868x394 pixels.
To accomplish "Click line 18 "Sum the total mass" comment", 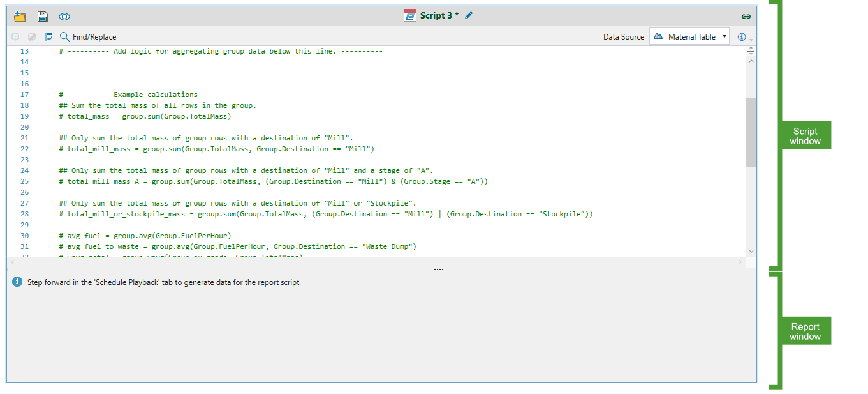I will pos(158,105).
